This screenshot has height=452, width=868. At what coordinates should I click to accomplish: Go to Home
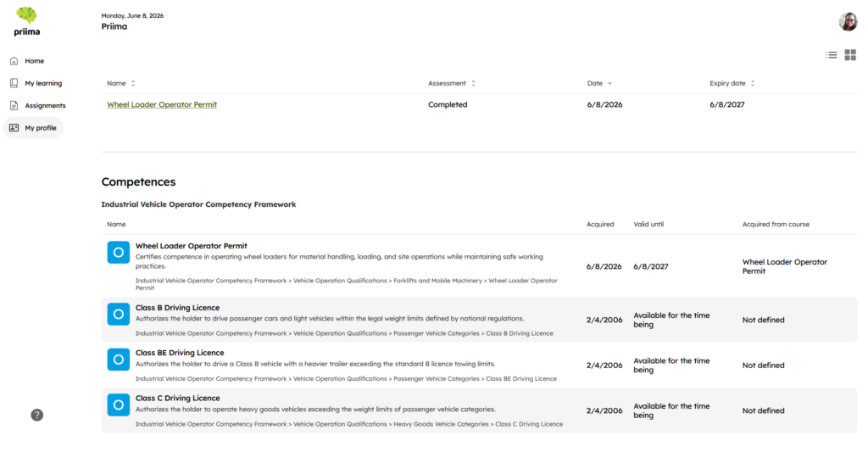(x=34, y=61)
